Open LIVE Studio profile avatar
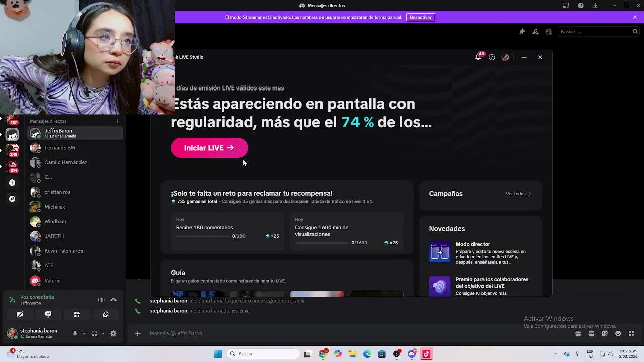Screen dimensions: 644x362 point(505,57)
